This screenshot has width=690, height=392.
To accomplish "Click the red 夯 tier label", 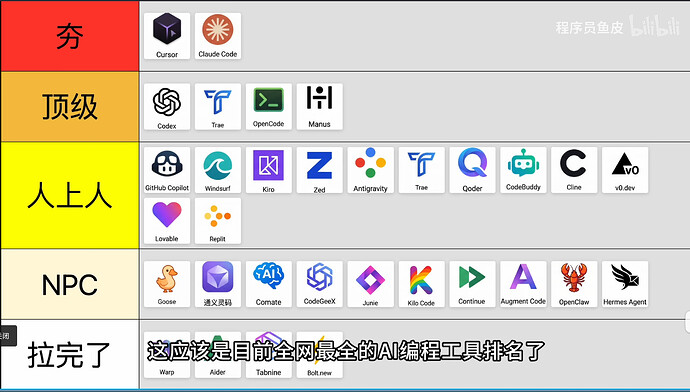I will (70, 36).
